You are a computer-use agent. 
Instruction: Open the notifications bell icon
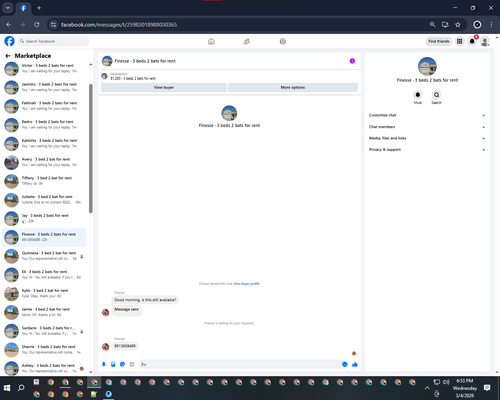click(472, 41)
